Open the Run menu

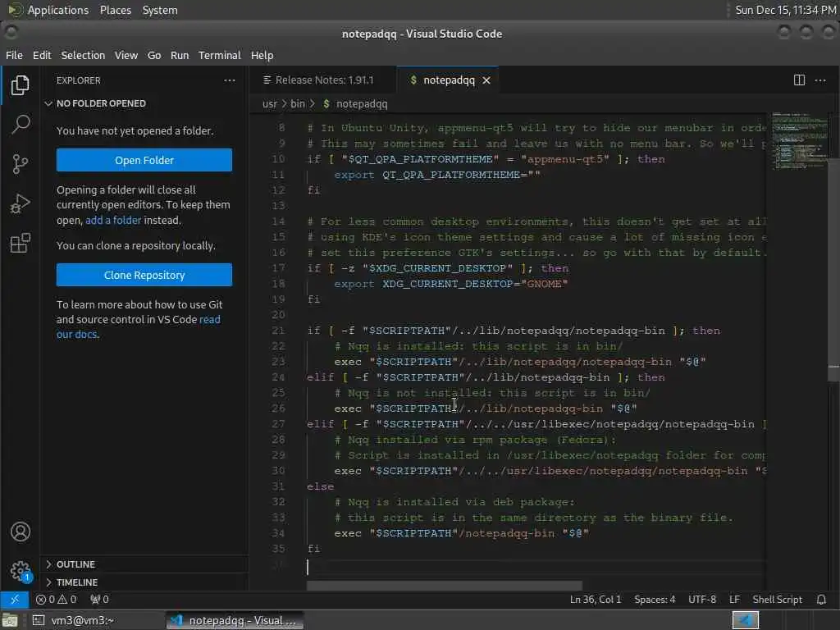coord(180,55)
